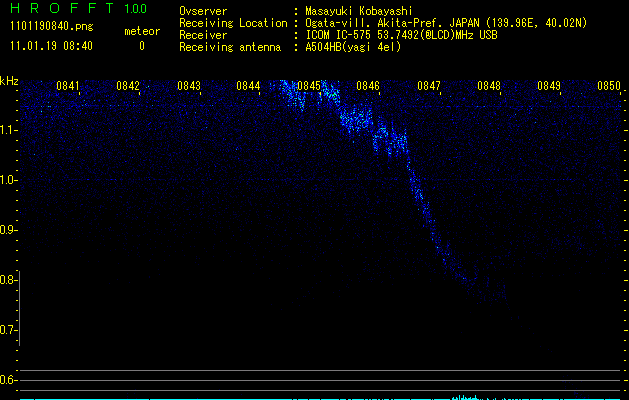
Task: Click the A504HB(yagi 4el) antenna value
Action: [353, 47]
